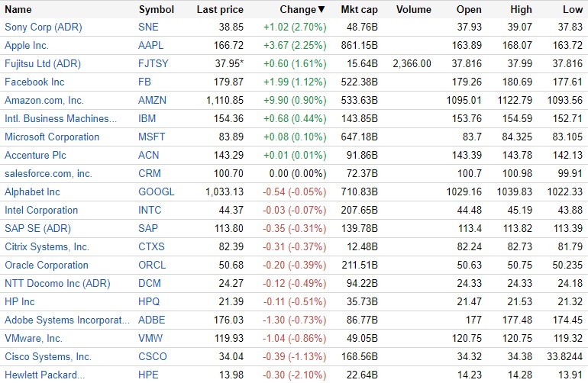588x383 pixels.
Task: Click the Adobe Systems company link
Action: [x=59, y=320]
